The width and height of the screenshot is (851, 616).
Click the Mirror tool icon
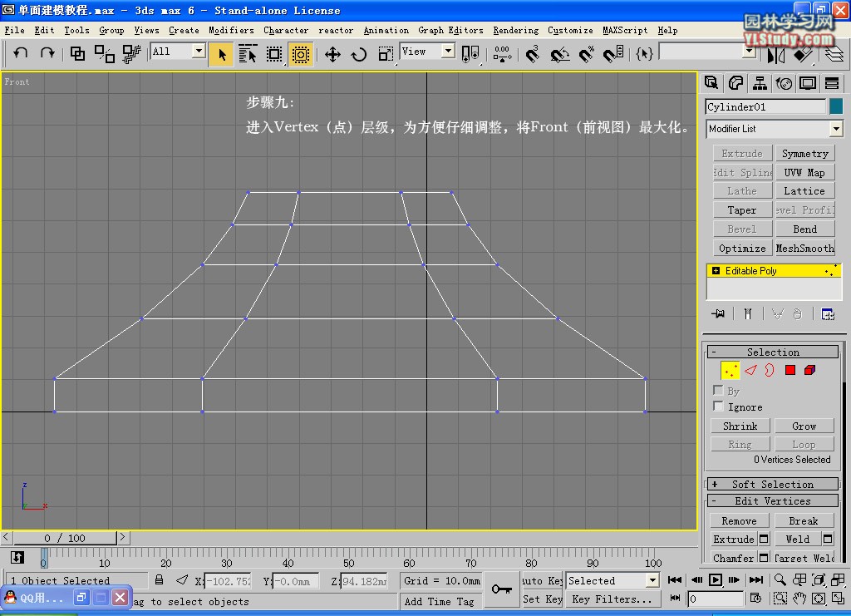point(775,54)
